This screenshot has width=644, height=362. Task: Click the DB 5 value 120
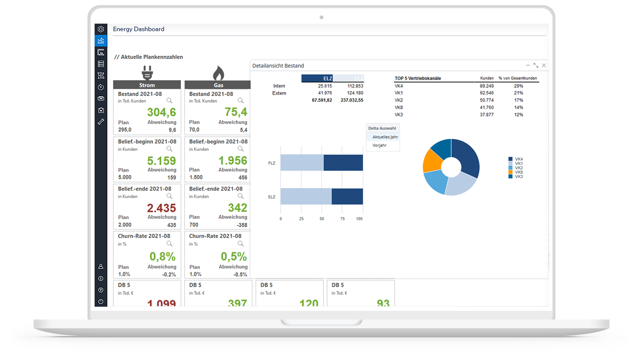point(309,303)
